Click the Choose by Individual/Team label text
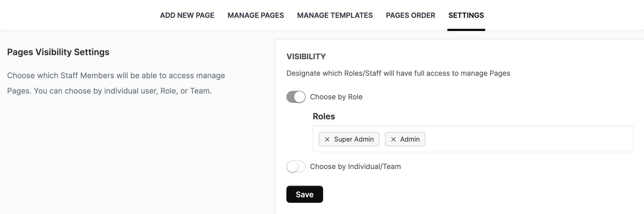 tap(355, 167)
